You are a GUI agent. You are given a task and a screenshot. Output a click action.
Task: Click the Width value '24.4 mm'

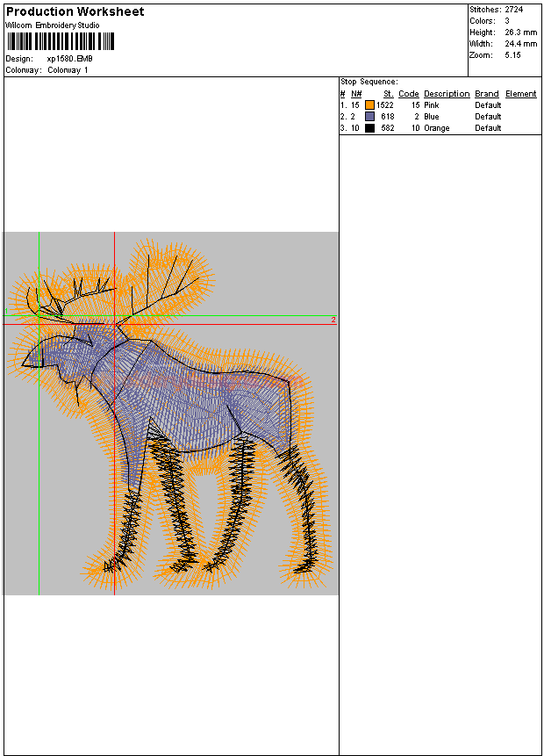click(521, 44)
